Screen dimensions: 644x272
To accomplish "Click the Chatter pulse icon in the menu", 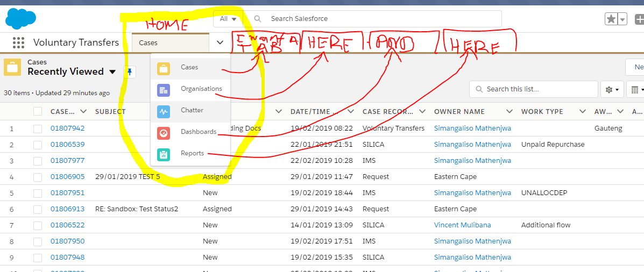I will point(164,112).
